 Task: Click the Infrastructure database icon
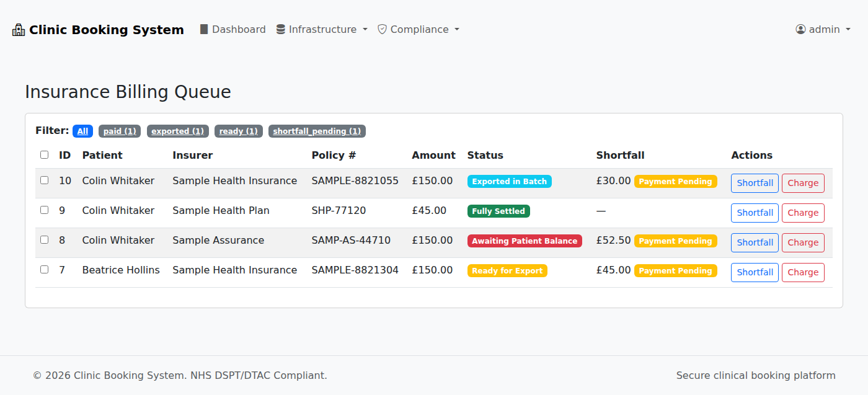pos(281,29)
